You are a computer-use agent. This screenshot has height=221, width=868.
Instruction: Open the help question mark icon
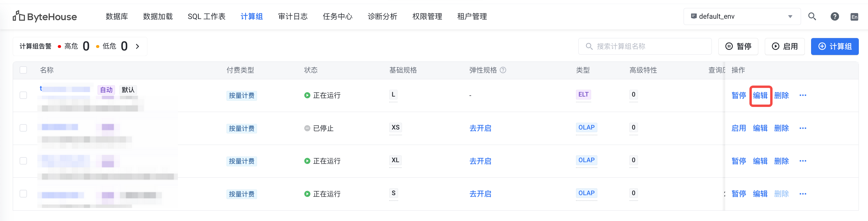point(835,16)
